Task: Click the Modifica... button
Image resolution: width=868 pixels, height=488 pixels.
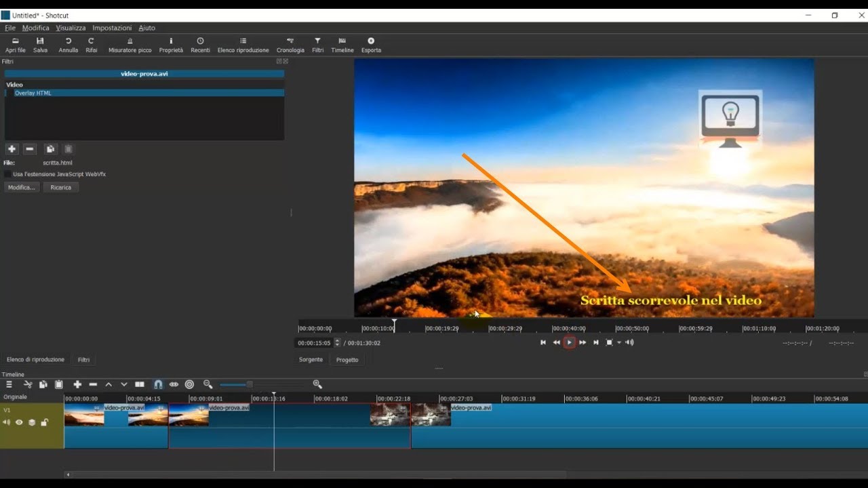Action: [22, 187]
